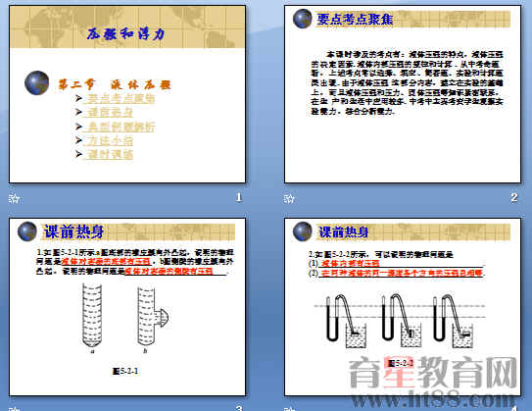Viewport: 532px width, 411px height.
Task: Click globe icon beside 第二节 液体压强 heading
Action: (37, 82)
